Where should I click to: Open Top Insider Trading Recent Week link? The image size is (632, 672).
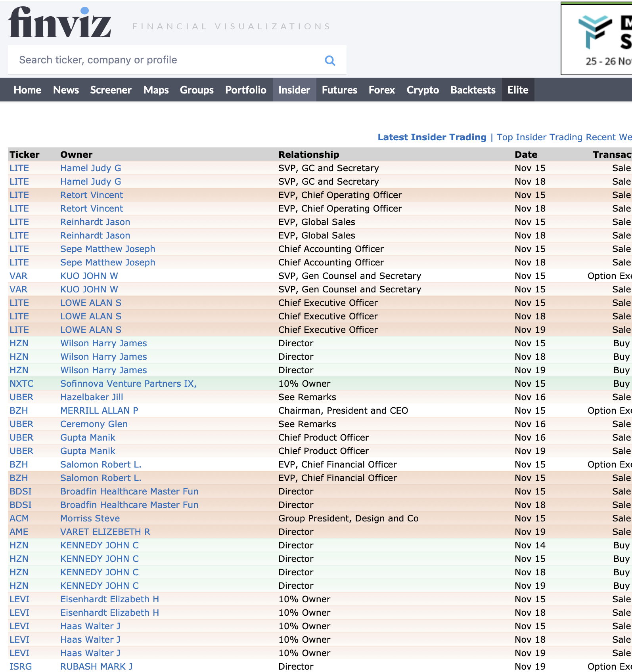tap(563, 137)
